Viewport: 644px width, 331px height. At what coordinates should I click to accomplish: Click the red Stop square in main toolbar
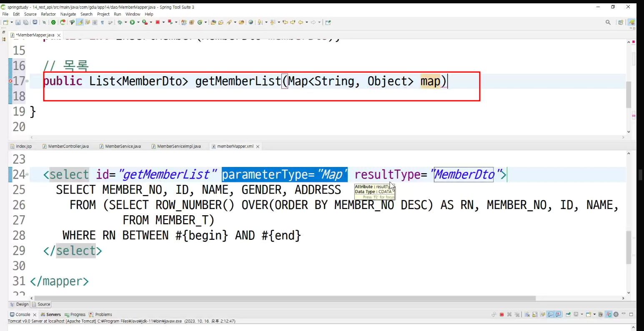[158, 22]
